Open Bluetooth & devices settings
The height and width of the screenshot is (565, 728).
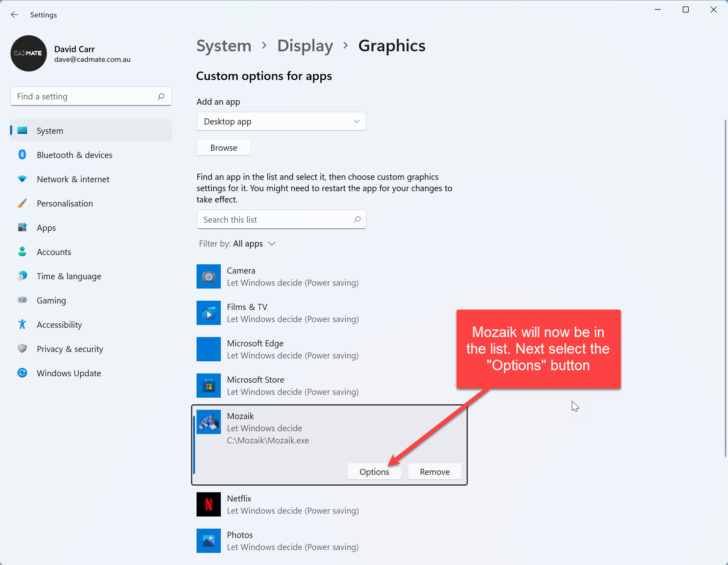click(74, 155)
